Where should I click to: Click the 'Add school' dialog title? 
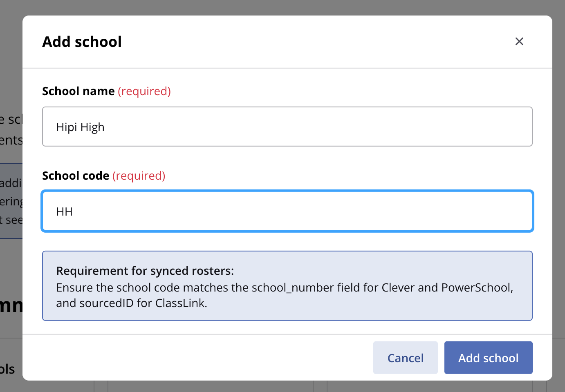(82, 42)
